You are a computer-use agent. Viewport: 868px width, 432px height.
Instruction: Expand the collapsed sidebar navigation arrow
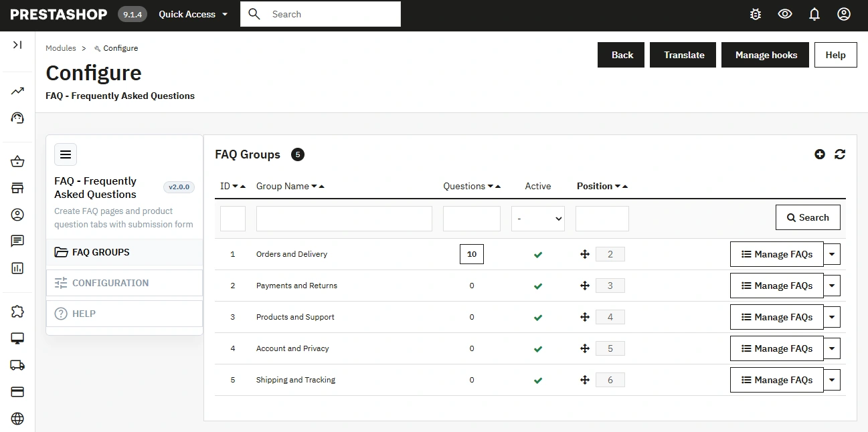pos(17,45)
